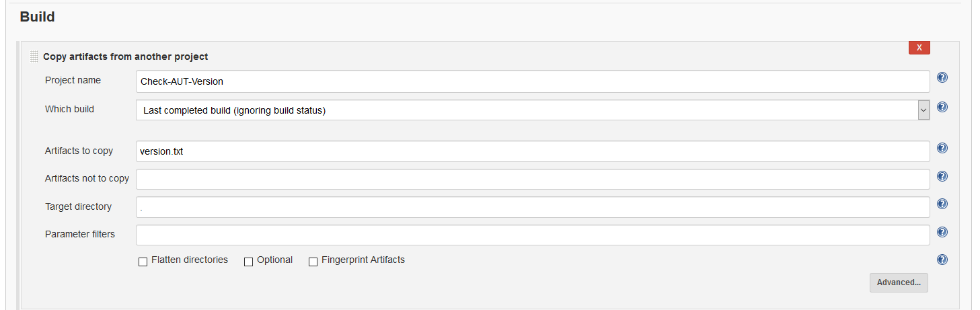The width and height of the screenshot is (980, 310).
Task: Click the Target directory text field
Action: coord(533,207)
